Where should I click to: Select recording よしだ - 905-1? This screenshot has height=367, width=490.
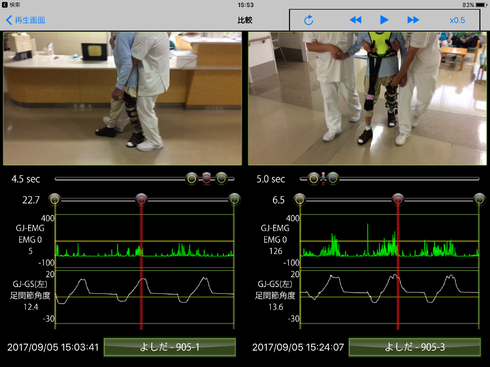pyautogui.click(x=170, y=347)
